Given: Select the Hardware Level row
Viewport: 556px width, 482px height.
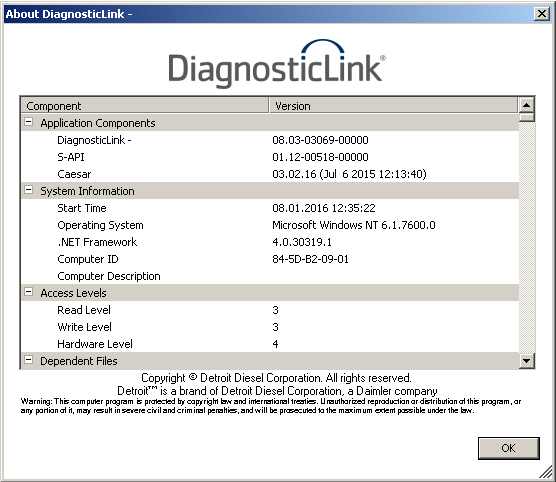Looking at the screenshot, I should (270, 344).
